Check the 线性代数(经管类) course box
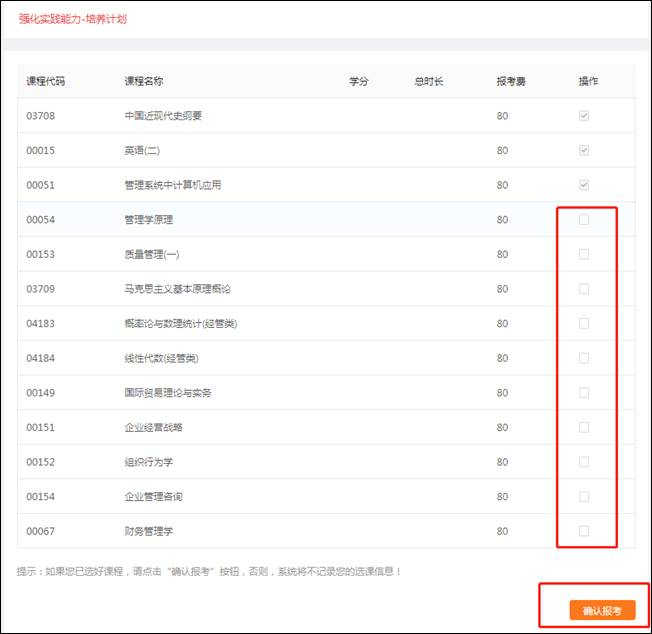 584,358
